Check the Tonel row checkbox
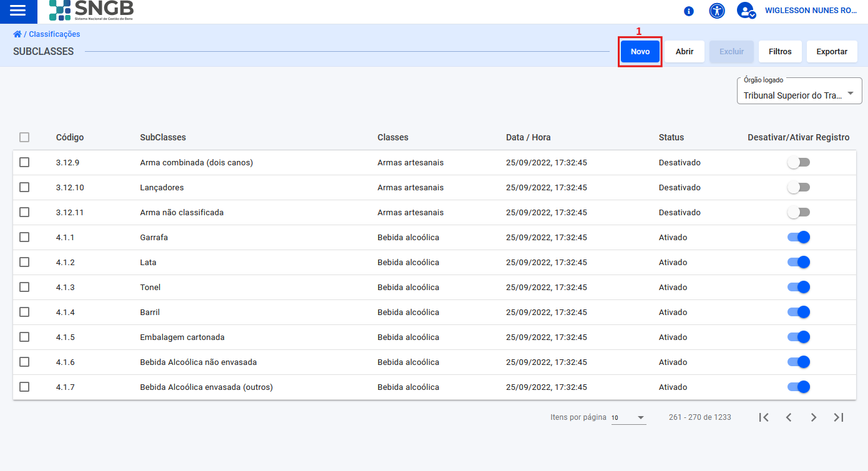Screen dimensions: 868x471 [24, 287]
